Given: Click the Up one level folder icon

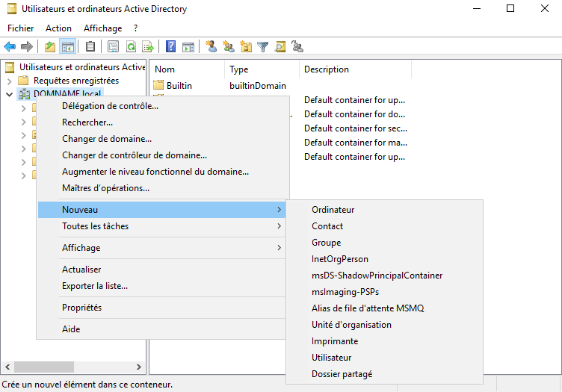Looking at the screenshot, I should point(50,47).
